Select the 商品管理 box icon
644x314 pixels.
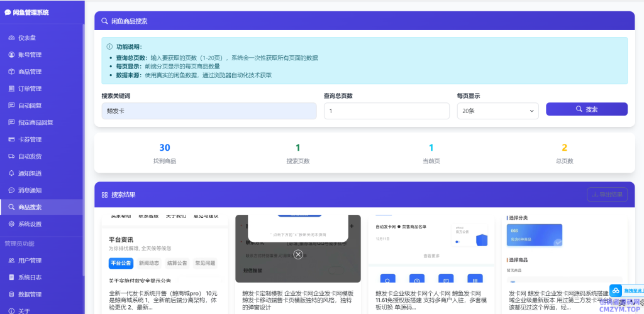click(x=11, y=72)
